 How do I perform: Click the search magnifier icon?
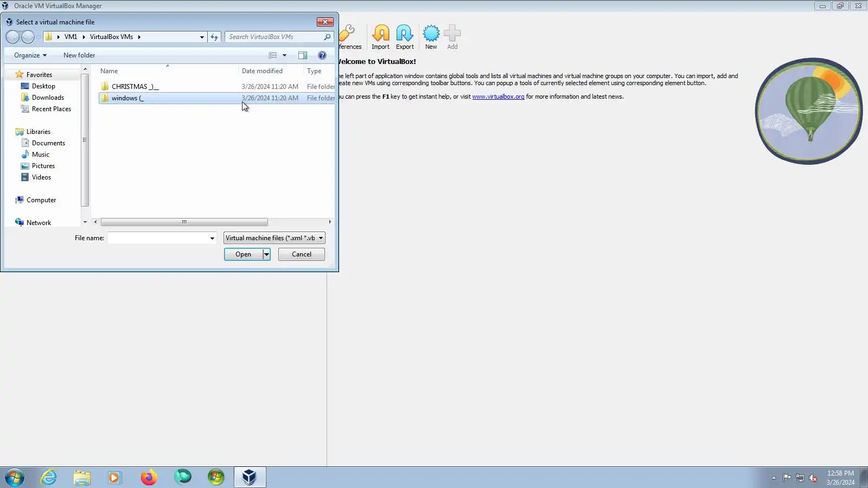click(x=327, y=37)
